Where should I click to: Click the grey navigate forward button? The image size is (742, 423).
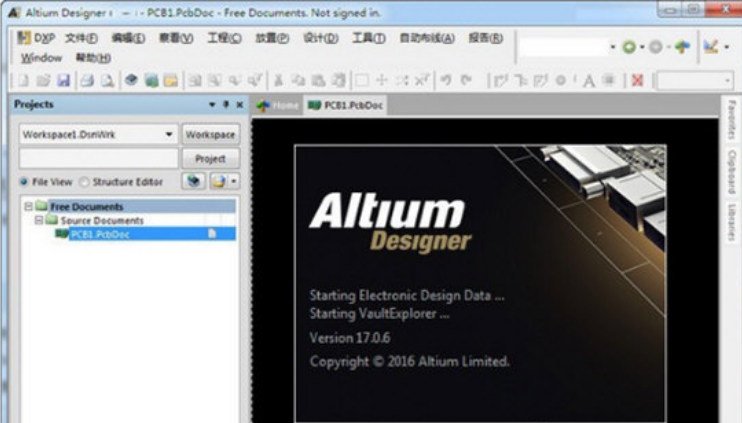coord(655,47)
